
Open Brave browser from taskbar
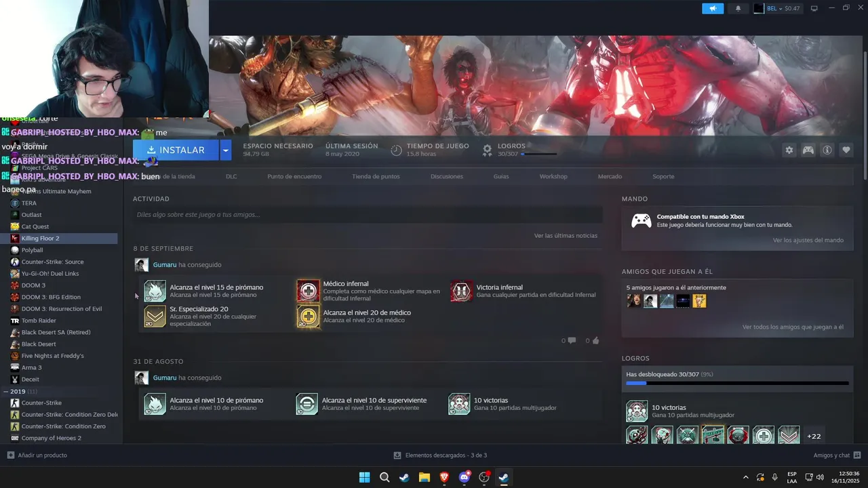444,477
